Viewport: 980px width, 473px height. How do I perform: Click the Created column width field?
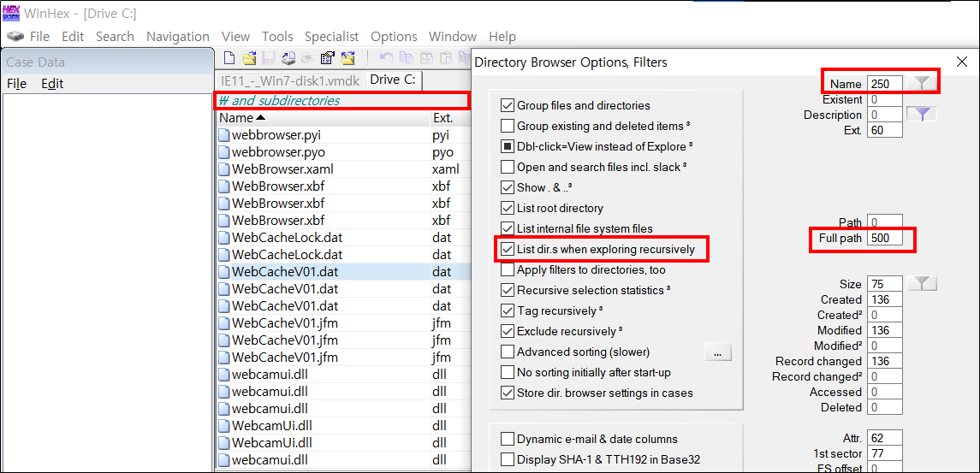(885, 300)
